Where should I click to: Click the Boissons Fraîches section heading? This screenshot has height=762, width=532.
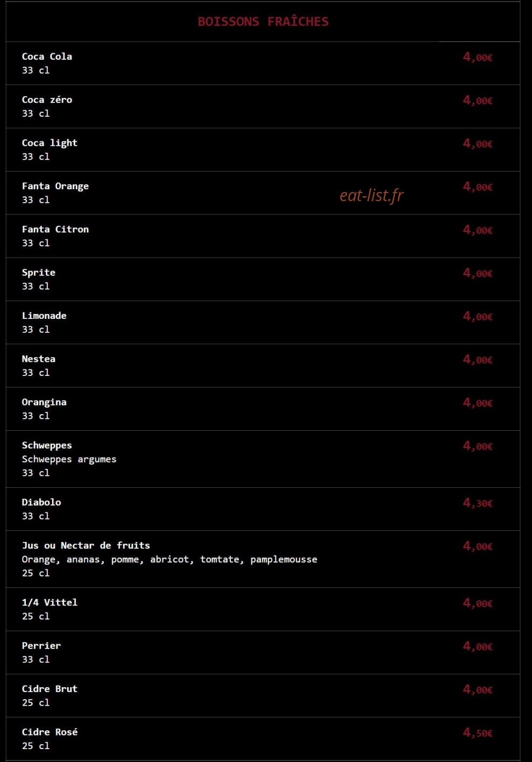coord(263,22)
